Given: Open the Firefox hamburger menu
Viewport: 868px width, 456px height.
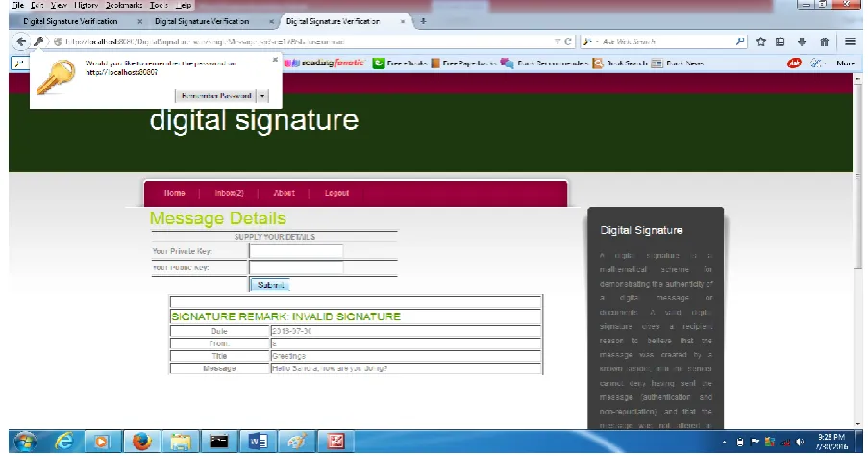Looking at the screenshot, I should pyautogui.click(x=851, y=41).
